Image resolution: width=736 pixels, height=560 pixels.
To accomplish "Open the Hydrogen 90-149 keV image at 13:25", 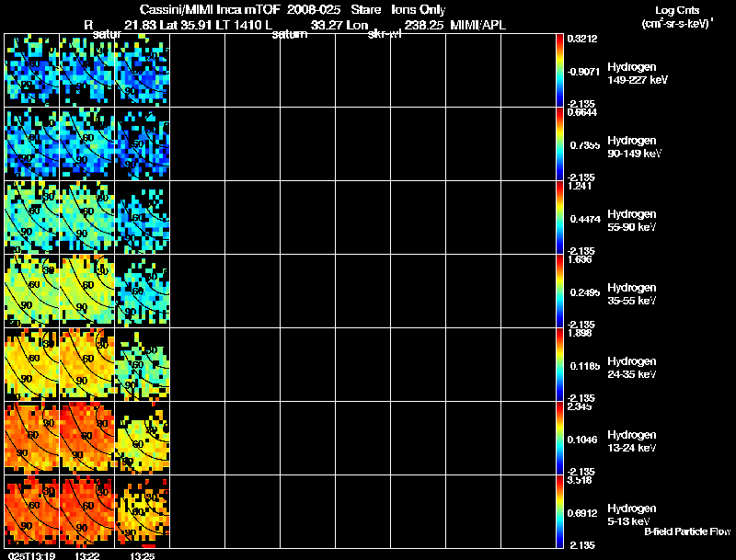I will (x=143, y=144).
